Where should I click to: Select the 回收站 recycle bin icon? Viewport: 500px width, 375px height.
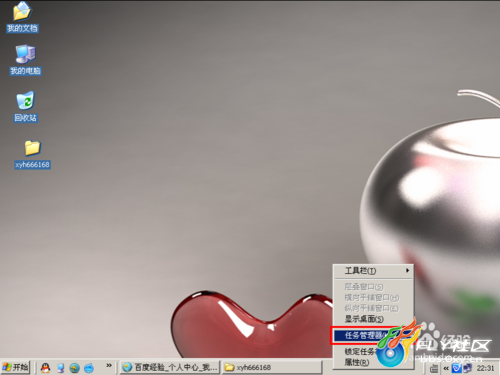point(25,107)
